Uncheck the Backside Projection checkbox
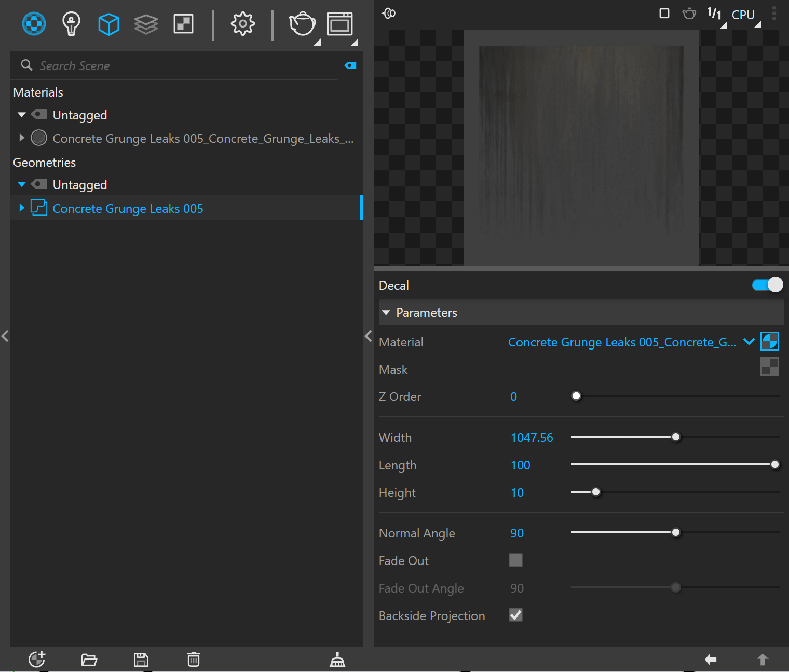 [515, 615]
